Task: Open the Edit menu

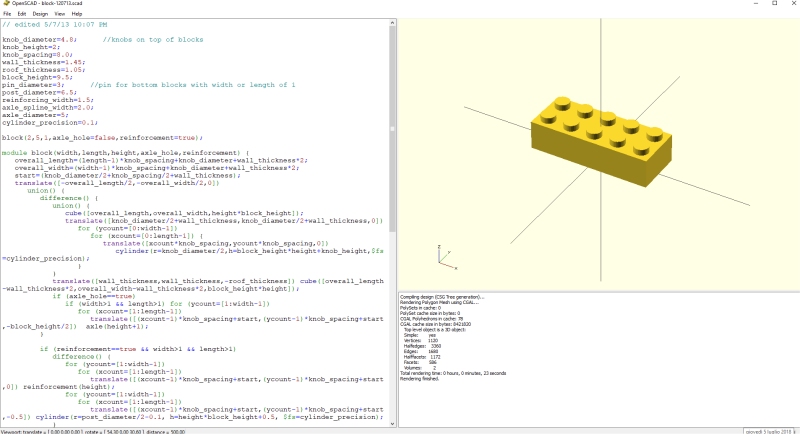Action: click(21, 14)
